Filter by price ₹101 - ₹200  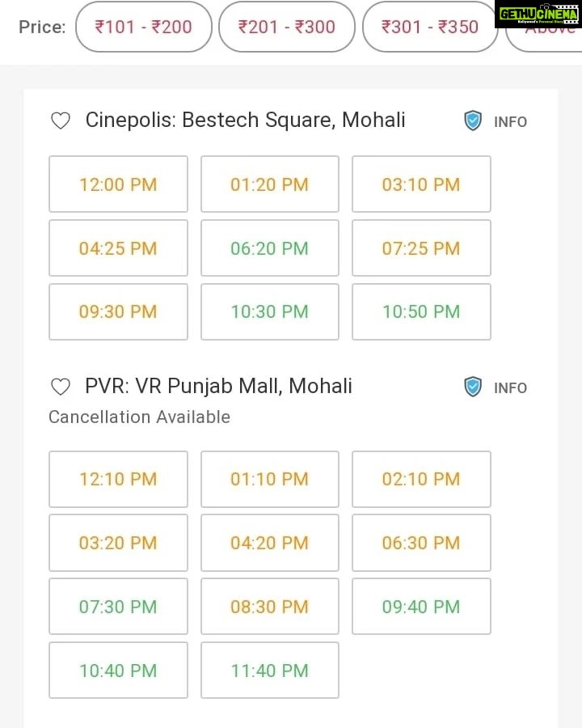point(143,27)
